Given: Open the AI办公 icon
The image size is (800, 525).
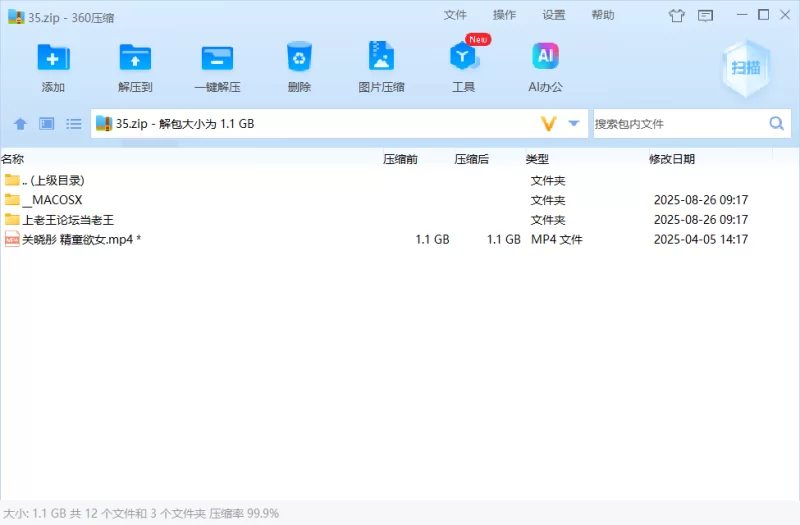Looking at the screenshot, I should tap(545, 56).
